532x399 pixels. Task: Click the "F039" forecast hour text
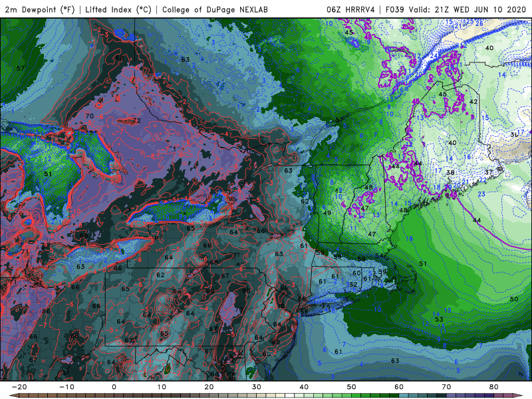tap(394, 9)
